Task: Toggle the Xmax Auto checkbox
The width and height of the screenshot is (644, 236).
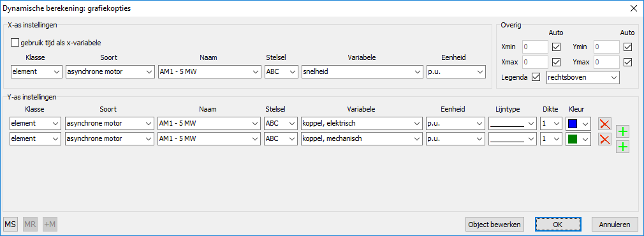Action: (x=557, y=62)
